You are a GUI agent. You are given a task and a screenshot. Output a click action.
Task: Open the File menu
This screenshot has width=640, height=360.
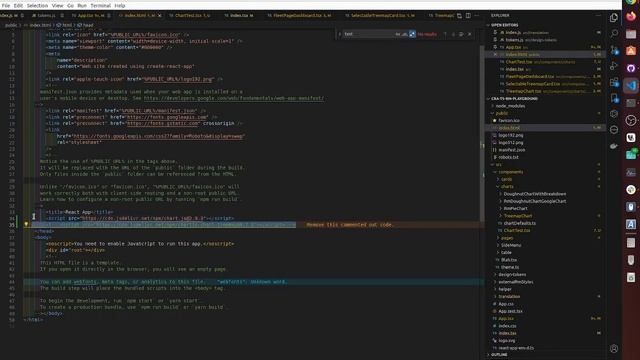click(6, 6)
